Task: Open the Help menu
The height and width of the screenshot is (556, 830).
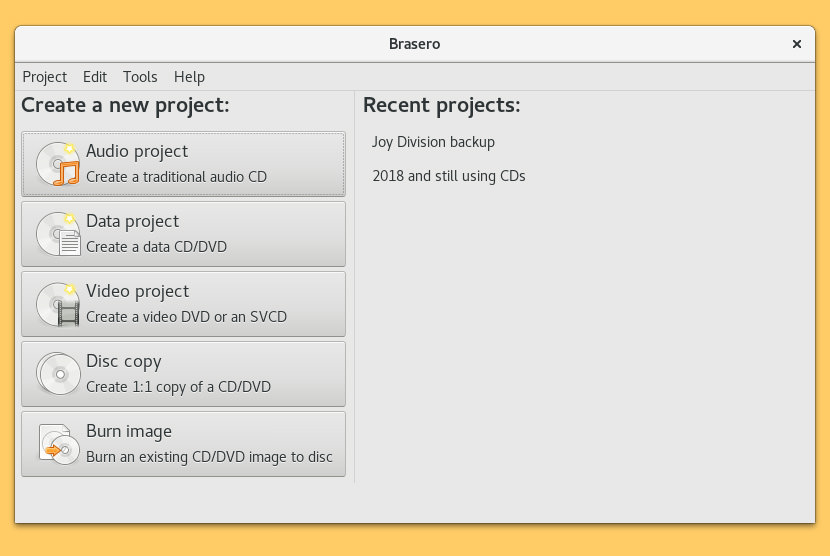Action: (x=189, y=77)
